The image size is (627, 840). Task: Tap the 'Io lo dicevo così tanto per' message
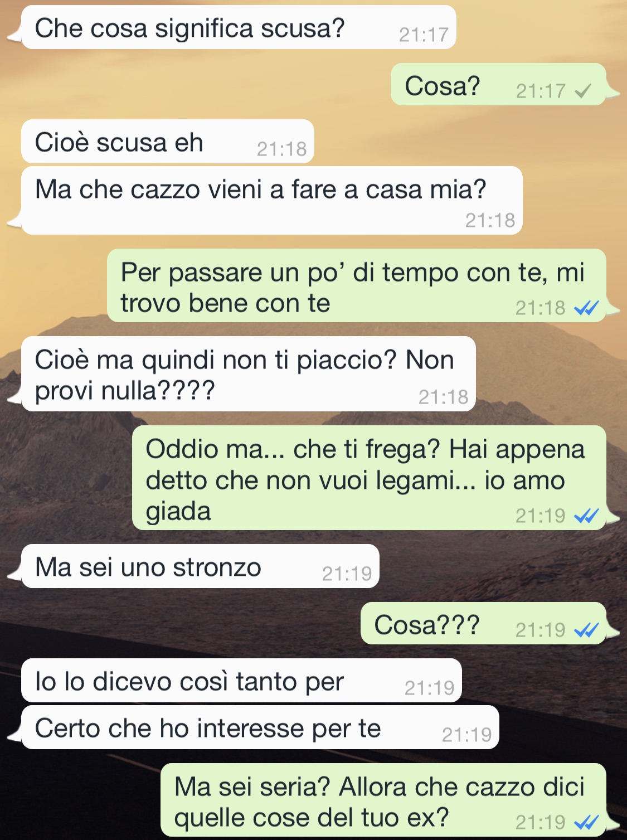[x=241, y=681]
